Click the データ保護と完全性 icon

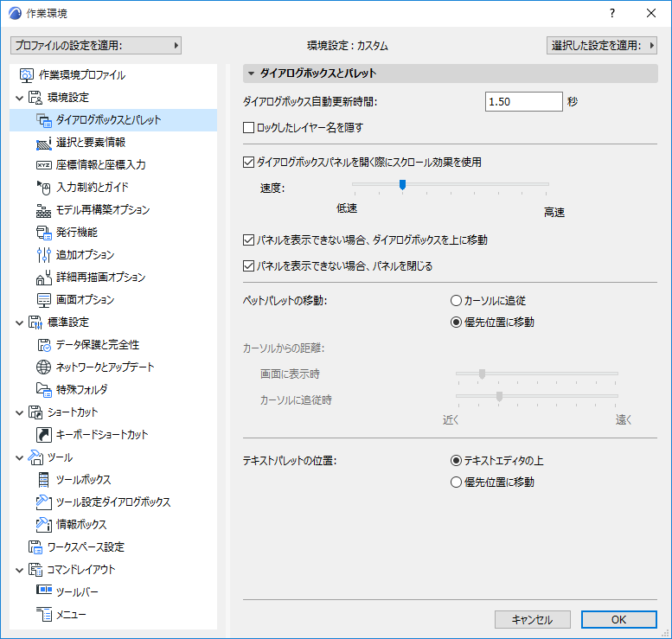click(44, 345)
